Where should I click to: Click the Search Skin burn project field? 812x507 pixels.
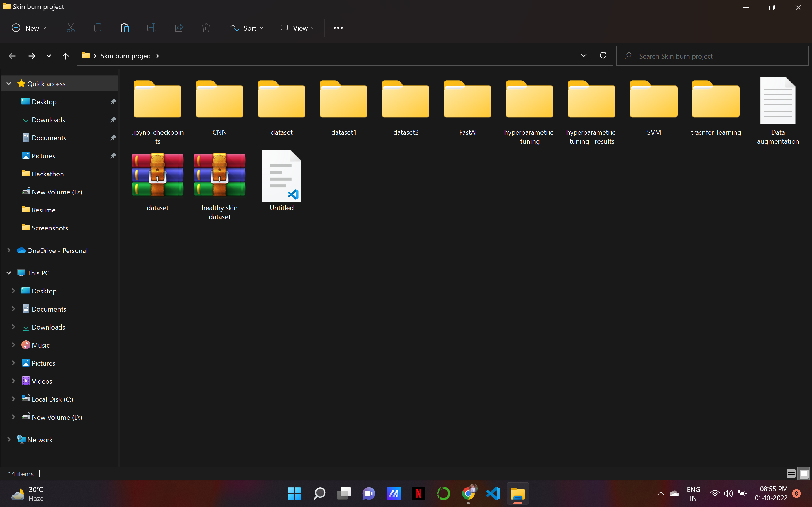[x=711, y=56]
